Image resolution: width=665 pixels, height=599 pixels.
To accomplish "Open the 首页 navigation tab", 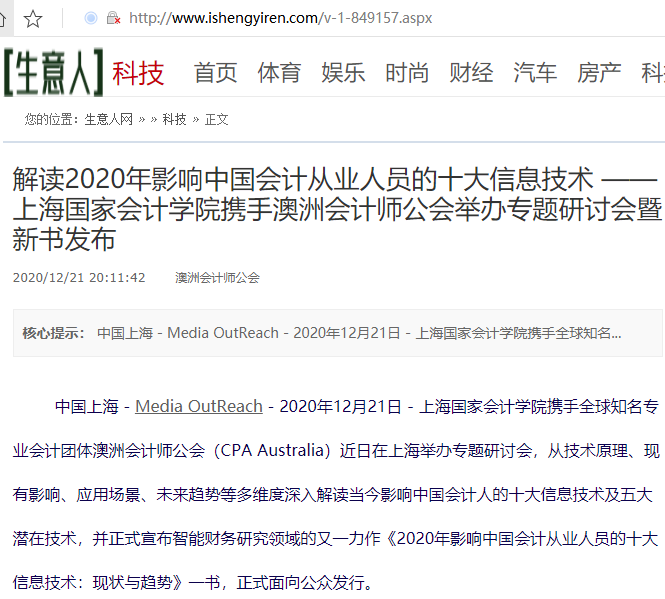I will pos(215,73).
